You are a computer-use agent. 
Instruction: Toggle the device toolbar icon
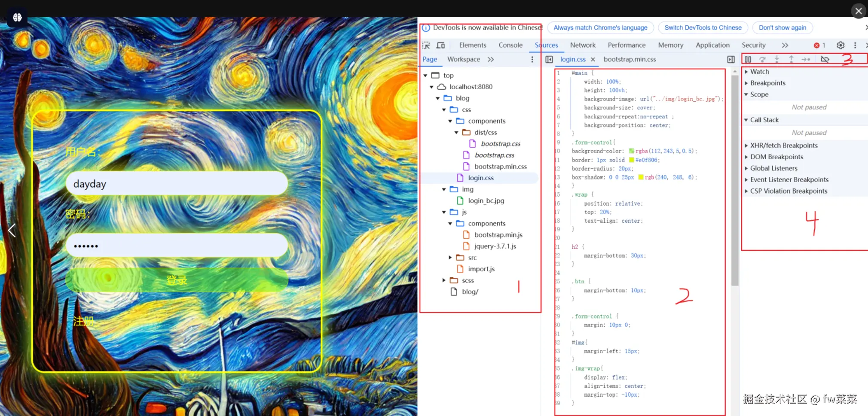[440, 45]
